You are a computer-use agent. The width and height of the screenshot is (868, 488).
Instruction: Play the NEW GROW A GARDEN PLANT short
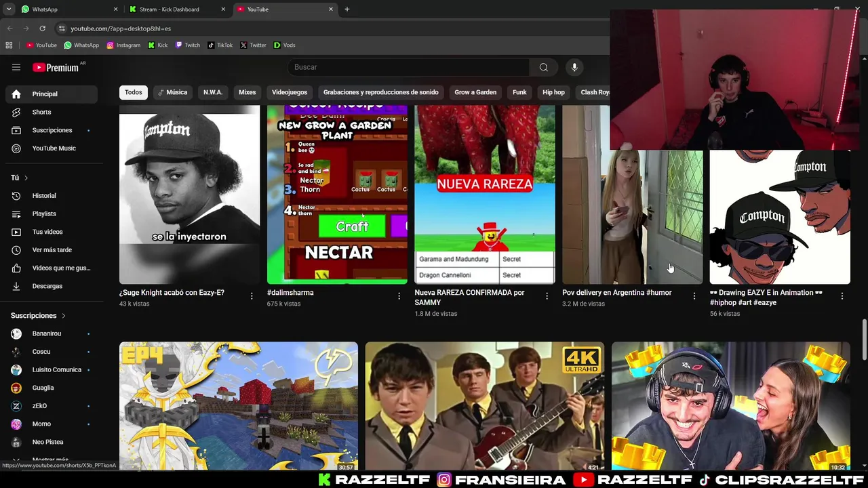(x=337, y=195)
